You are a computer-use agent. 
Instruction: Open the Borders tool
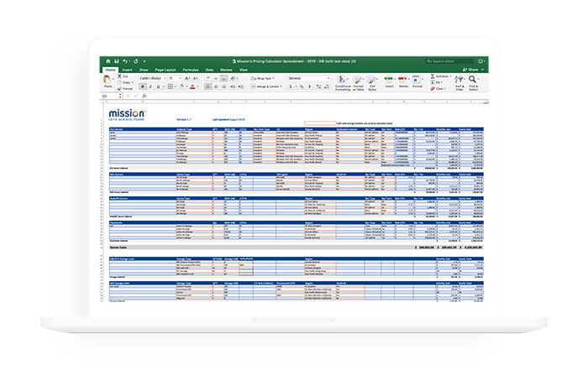(x=171, y=86)
